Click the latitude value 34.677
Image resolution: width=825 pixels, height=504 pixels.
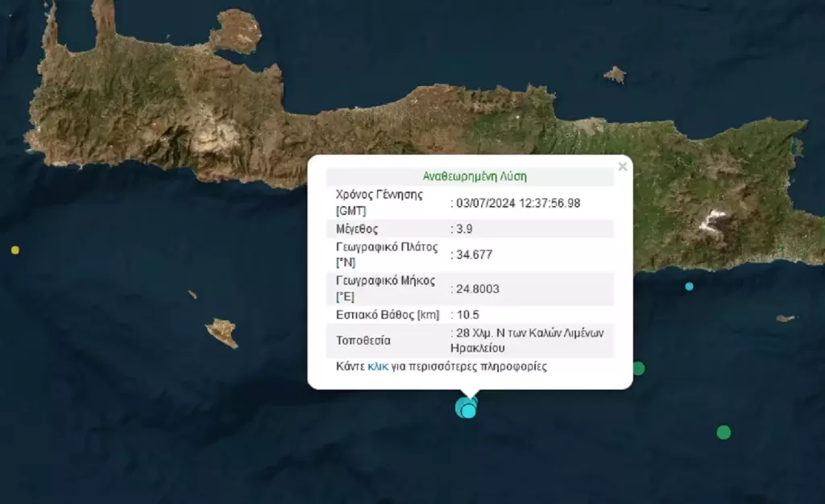pyautogui.click(x=474, y=254)
